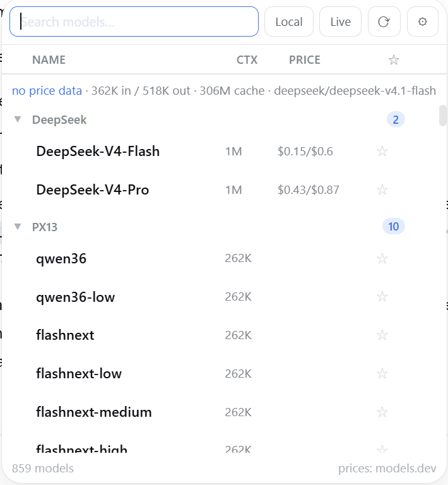
Task: Star the qwen36-low model
Action: tap(382, 297)
